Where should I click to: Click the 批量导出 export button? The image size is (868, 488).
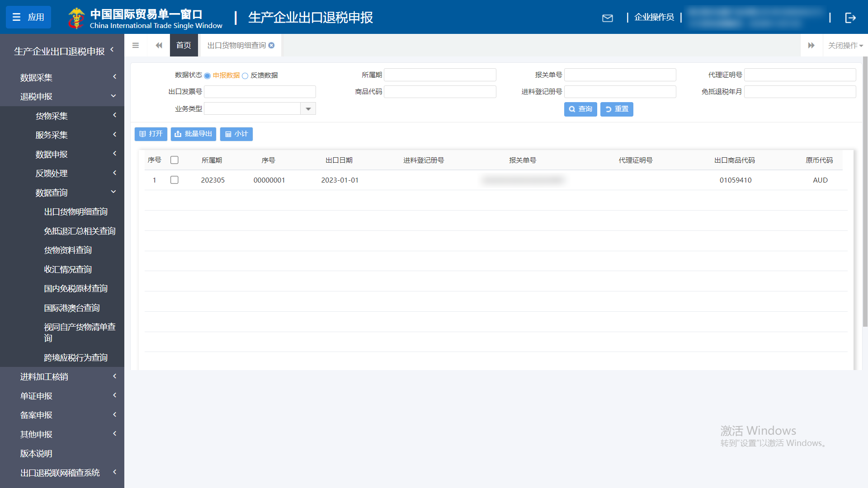tap(193, 134)
